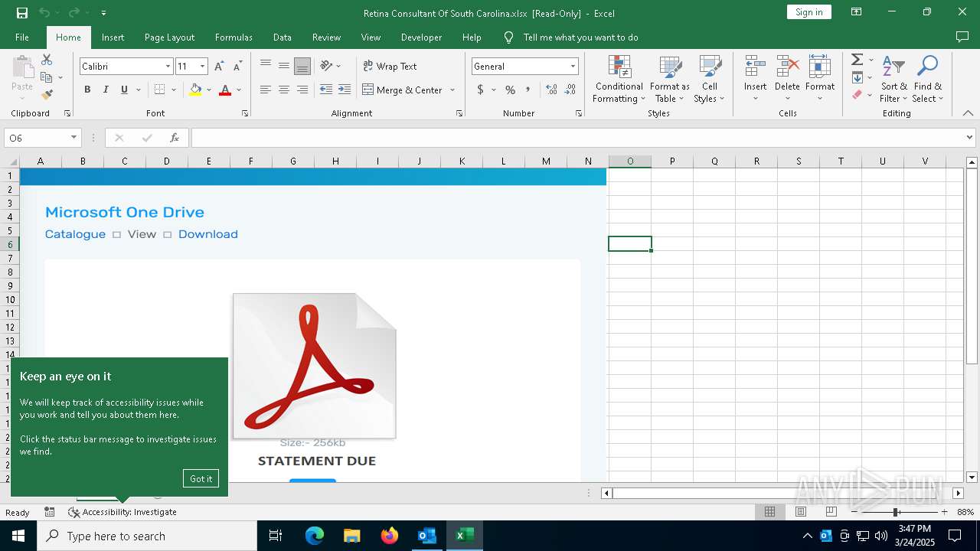Toggle Bold formatting
Image resolution: width=980 pixels, height=551 pixels.
click(x=87, y=90)
